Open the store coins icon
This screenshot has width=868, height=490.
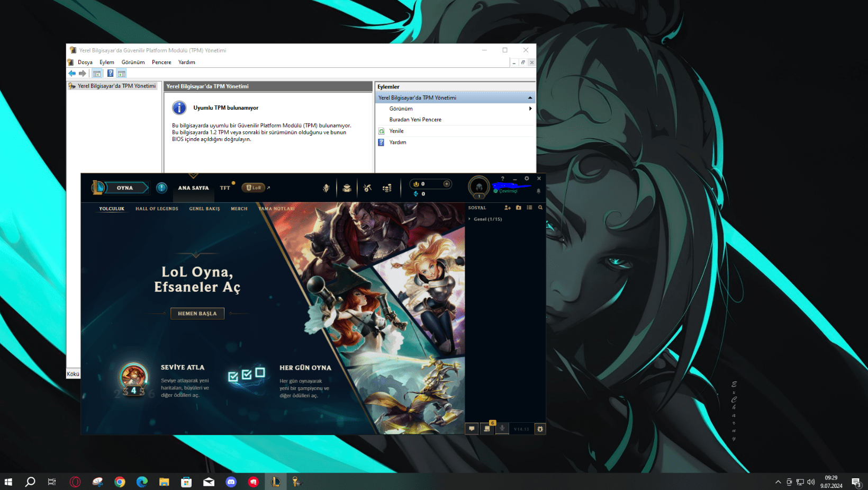387,188
